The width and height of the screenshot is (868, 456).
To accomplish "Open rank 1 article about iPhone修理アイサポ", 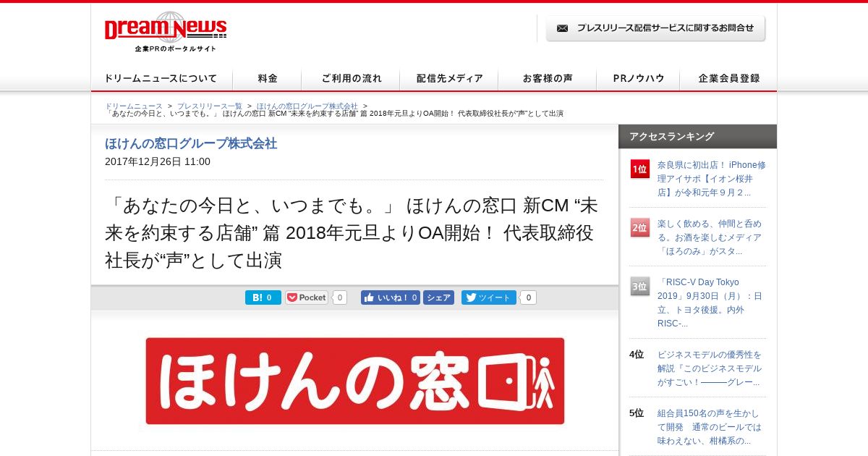I will click(x=711, y=179).
